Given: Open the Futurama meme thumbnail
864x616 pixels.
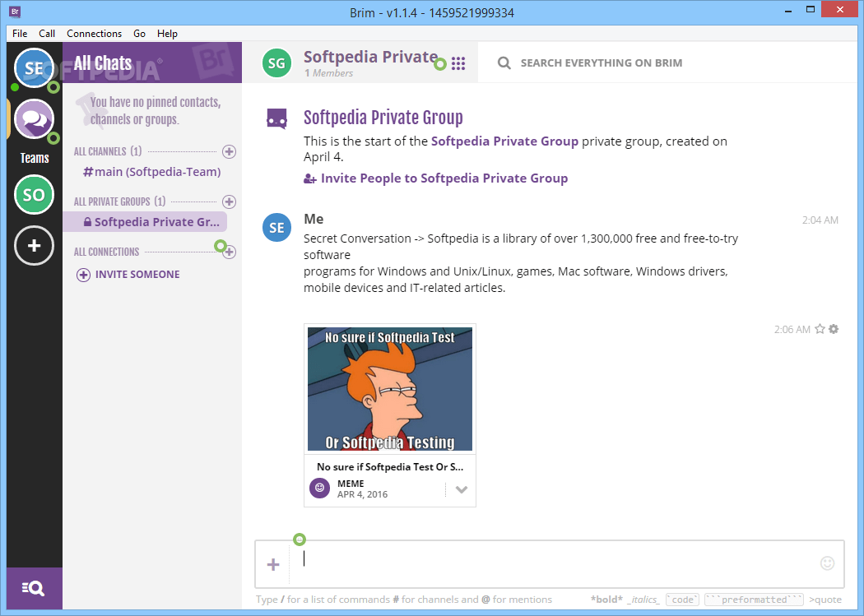Looking at the screenshot, I should 389,389.
